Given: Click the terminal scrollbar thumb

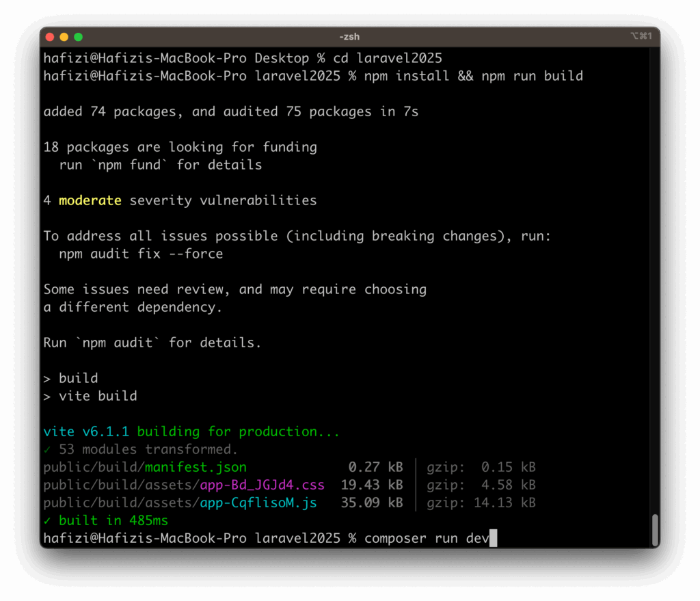Looking at the screenshot, I should (x=655, y=530).
